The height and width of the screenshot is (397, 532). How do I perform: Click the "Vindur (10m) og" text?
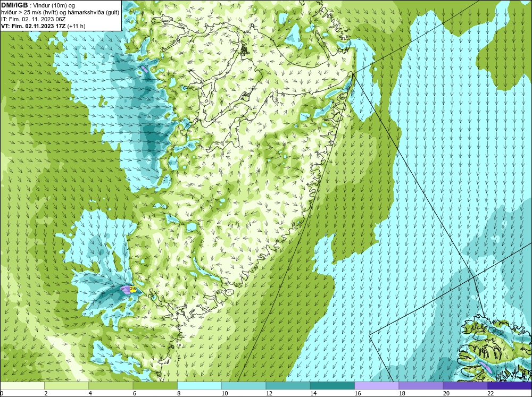pos(54,6)
